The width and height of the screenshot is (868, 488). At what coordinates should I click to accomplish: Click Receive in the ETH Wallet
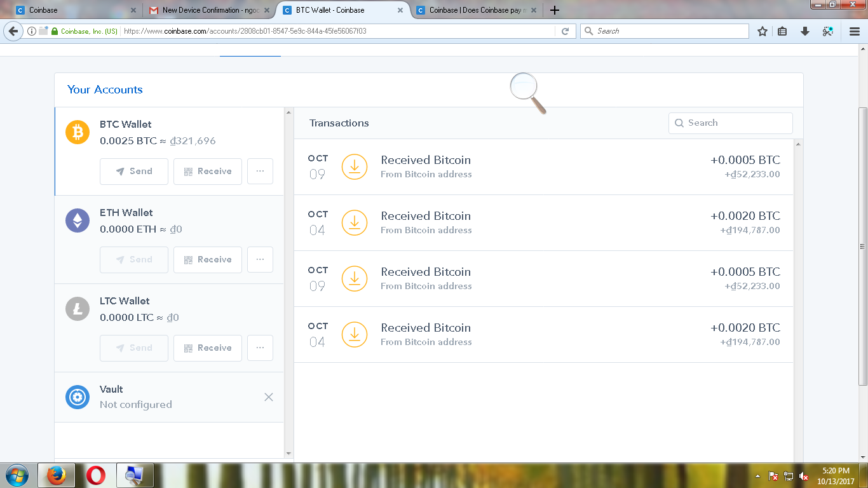pyautogui.click(x=208, y=260)
